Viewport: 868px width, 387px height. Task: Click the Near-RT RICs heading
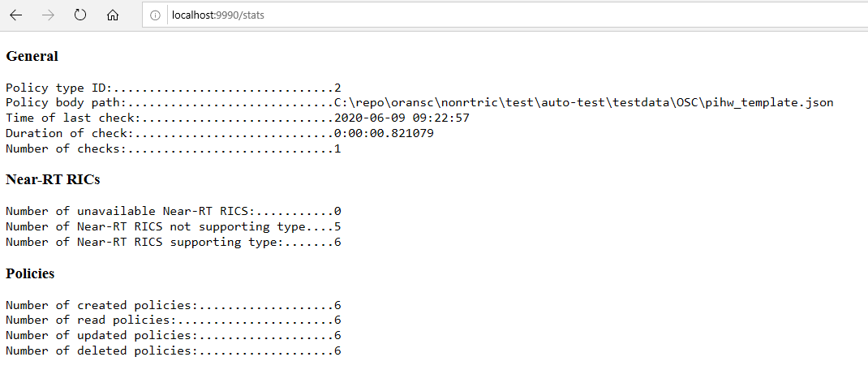pos(53,179)
